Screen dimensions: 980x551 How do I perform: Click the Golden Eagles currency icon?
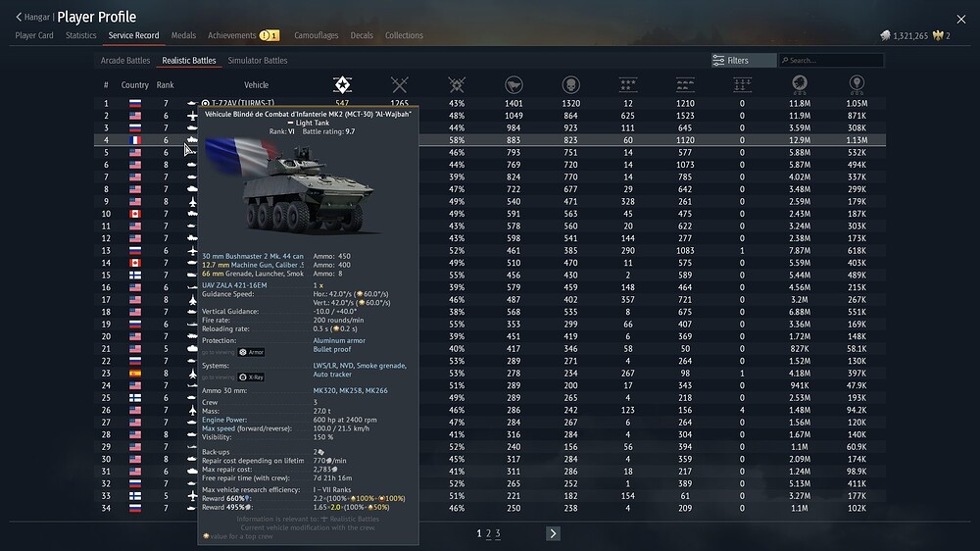click(938, 36)
